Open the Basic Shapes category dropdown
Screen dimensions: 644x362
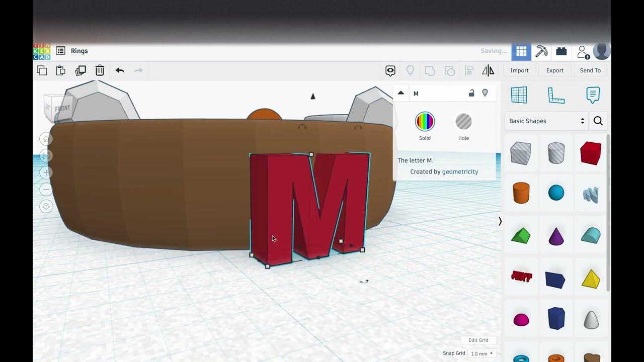coord(546,121)
